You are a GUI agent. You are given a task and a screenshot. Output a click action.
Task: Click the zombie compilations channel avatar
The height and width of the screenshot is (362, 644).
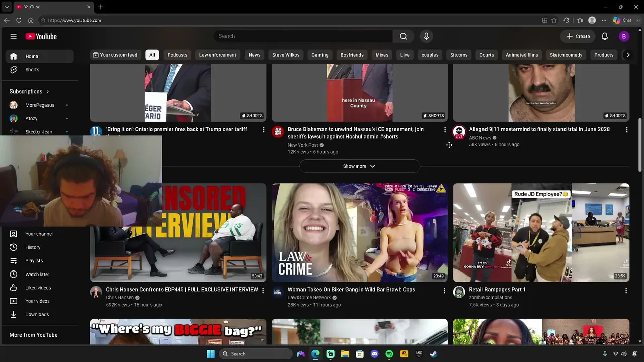pyautogui.click(x=459, y=292)
